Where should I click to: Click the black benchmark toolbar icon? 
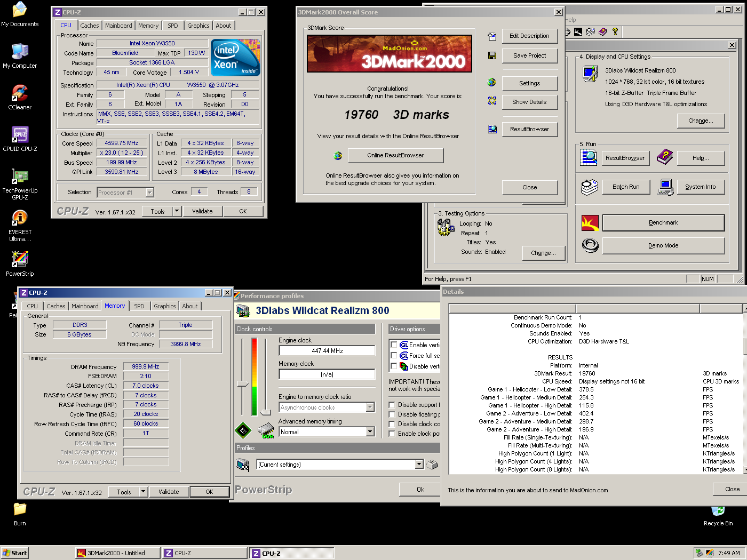click(578, 31)
